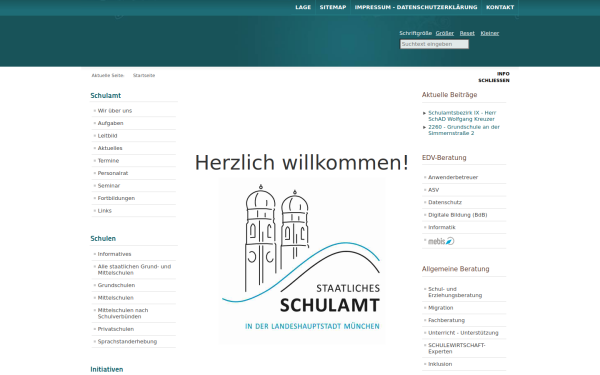Open Anwenderbetreuer under EDV-Beratung
Image resolution: width=600 pixels, height=375 pixels.
click(453, 178)
